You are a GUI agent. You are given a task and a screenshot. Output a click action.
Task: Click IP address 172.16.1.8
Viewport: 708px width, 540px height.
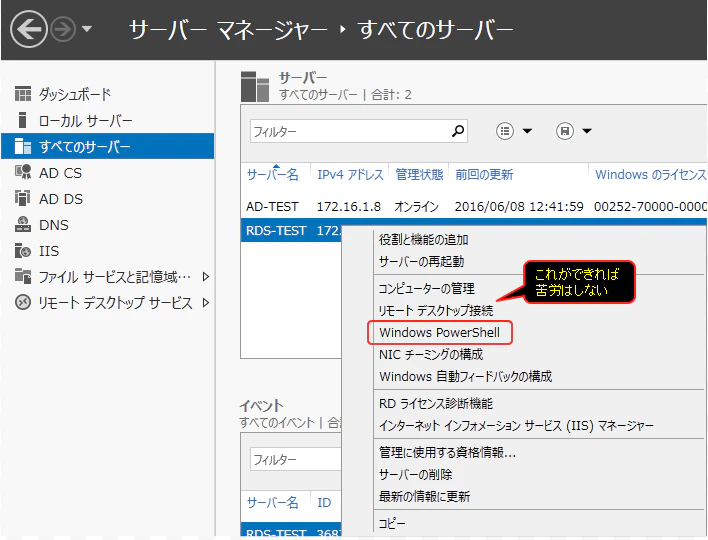coord(349,207)
